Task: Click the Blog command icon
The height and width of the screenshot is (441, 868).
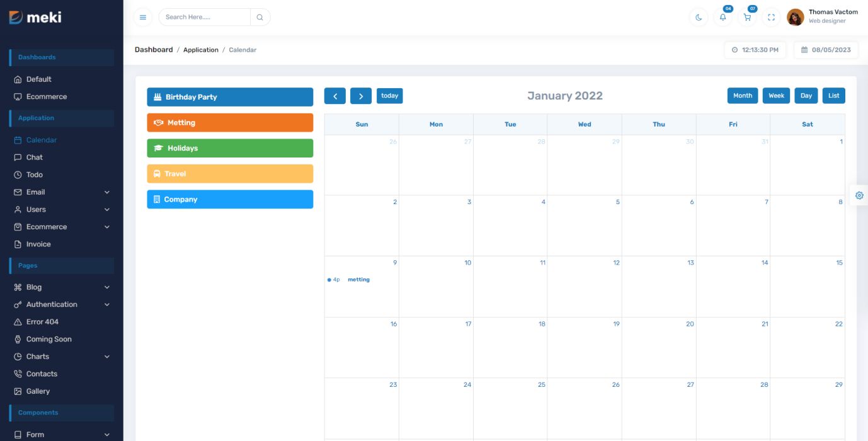Action: coord(18,287)
